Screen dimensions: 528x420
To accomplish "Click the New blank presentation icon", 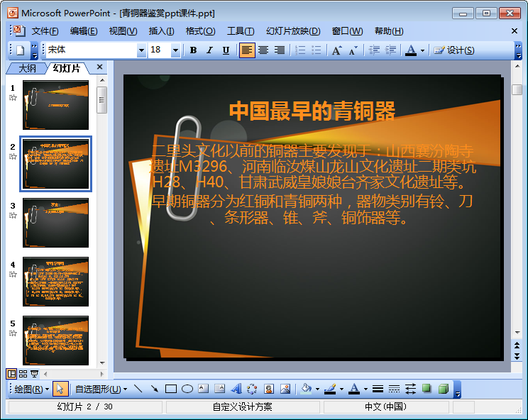I will coord(20,50).
